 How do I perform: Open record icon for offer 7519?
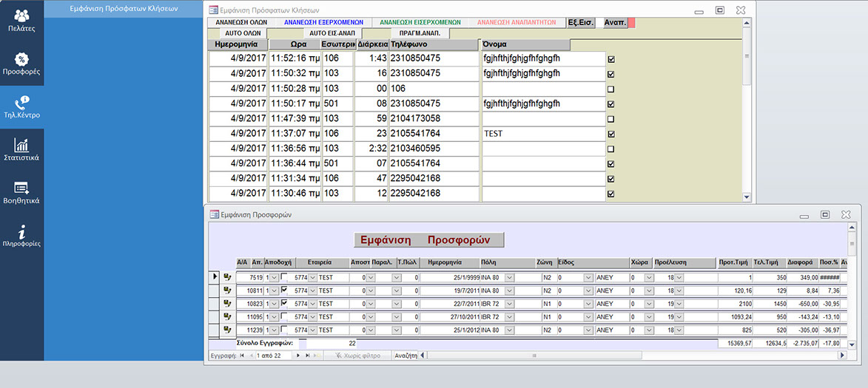pyautogui.click(x=228, y=277)
